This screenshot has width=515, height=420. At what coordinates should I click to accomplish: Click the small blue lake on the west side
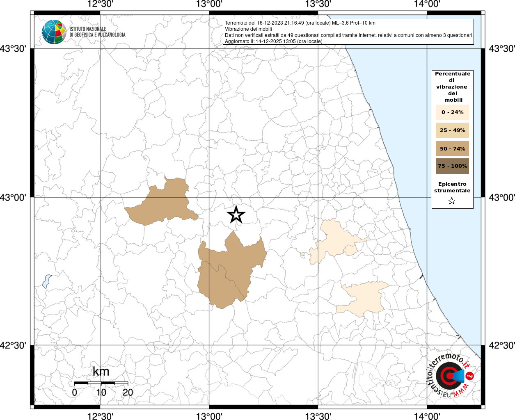46,281
